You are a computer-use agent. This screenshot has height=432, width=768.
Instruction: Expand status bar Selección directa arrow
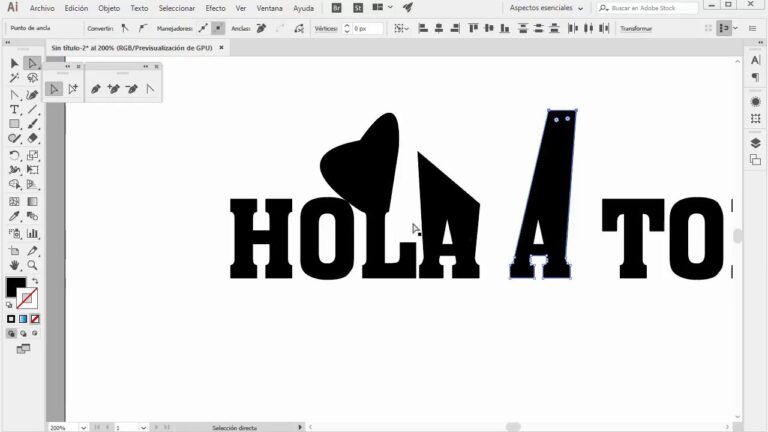pyautogui.click(x=300, y=427)
